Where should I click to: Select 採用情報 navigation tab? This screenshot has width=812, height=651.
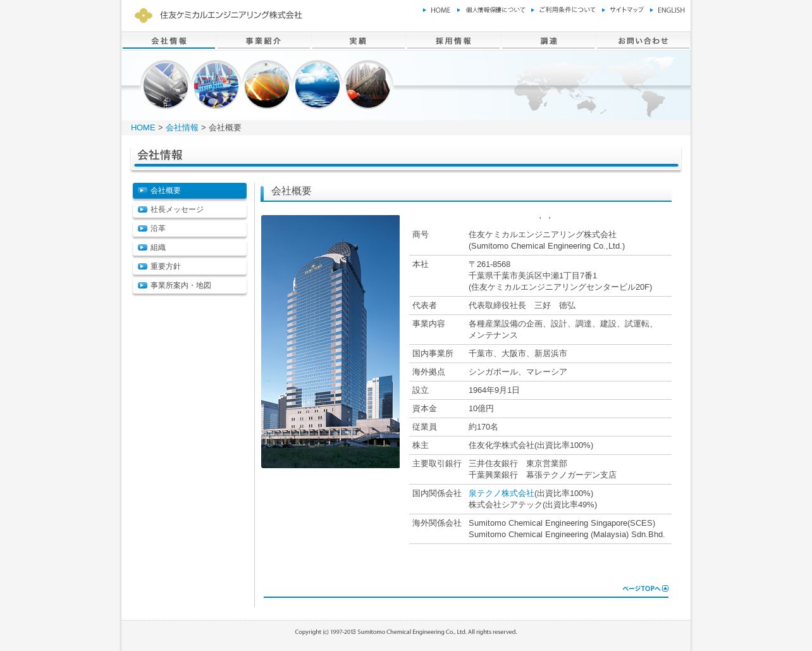(x=453, y=41)
